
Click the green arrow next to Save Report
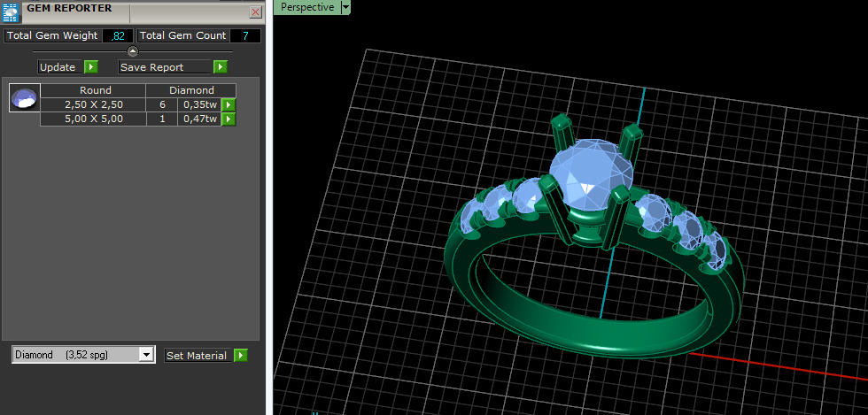pos(221,67)
